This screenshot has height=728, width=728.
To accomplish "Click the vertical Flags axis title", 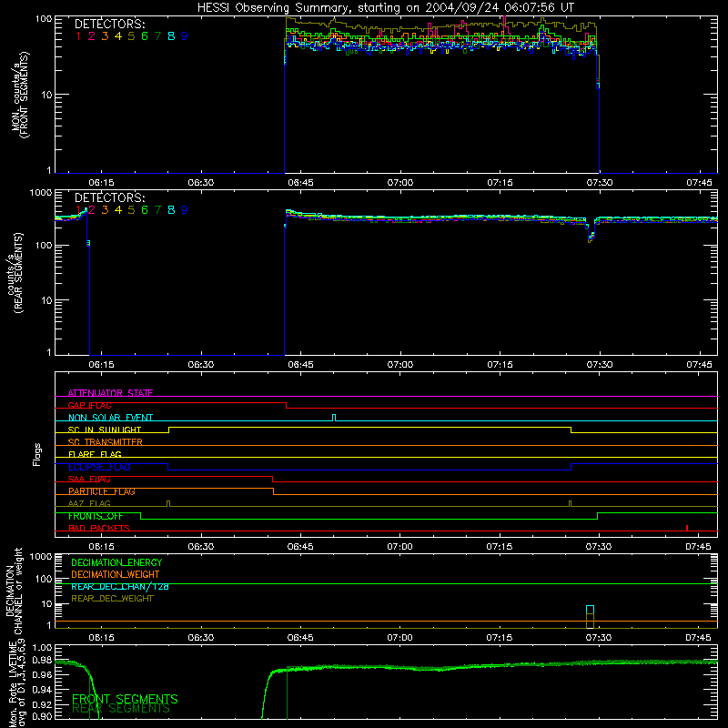I will (x=36, y=454).
